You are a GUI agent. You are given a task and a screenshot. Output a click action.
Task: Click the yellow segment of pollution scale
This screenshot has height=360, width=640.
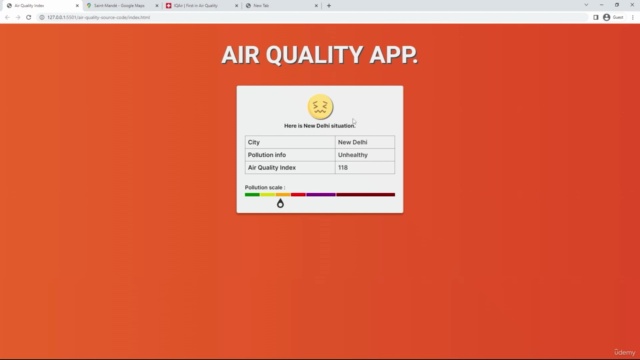tap(268, 195)
